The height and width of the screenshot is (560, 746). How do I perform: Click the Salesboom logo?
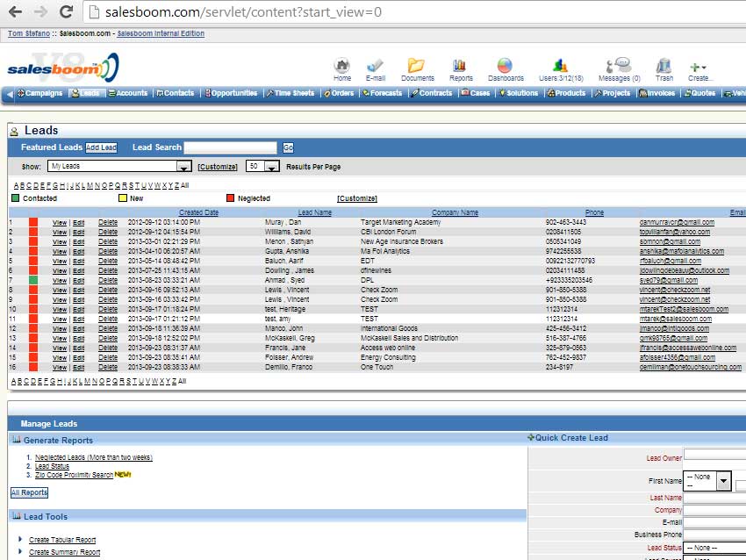63,68
